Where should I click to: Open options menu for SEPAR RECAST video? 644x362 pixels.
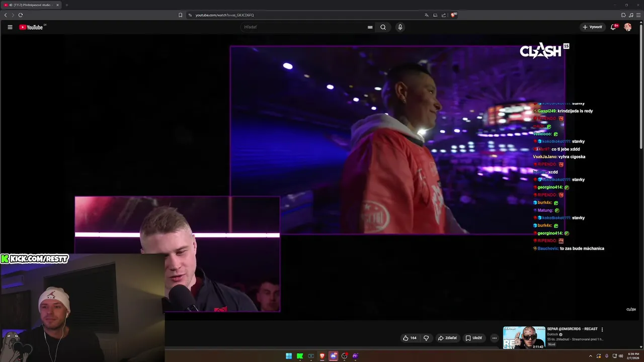pyautogui.click(x=602, y=329)
